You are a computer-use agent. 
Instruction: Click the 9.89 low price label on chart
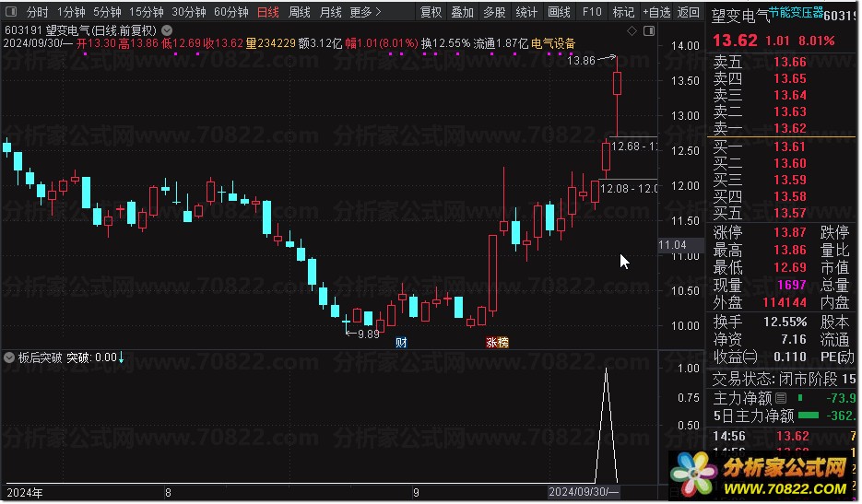pos(369,334)
